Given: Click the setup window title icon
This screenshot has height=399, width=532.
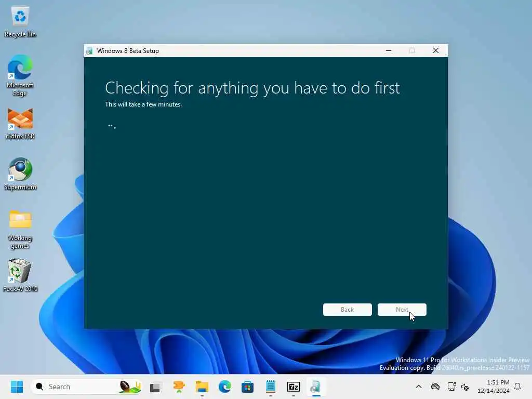Looking at the screenshot, I should (x=89, y=51).
